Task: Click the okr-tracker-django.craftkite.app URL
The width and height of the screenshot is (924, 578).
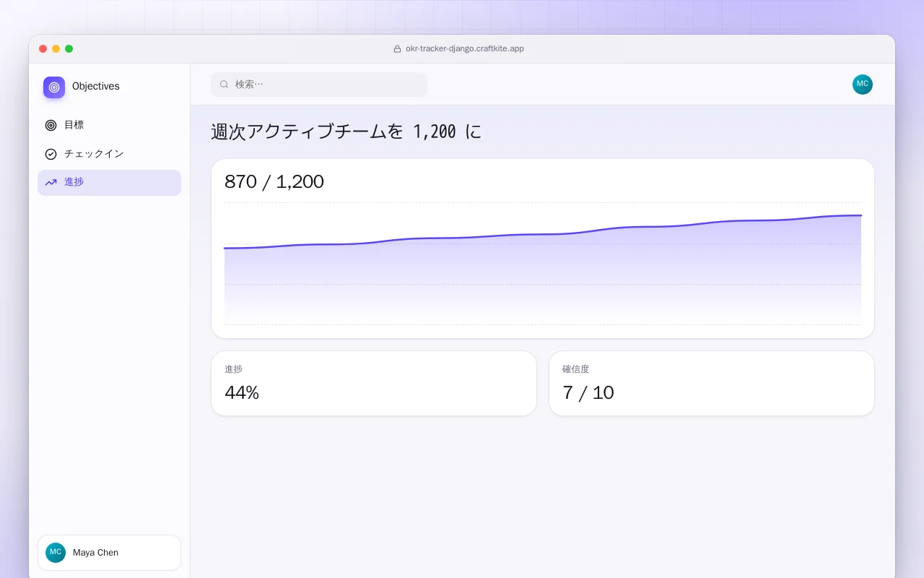Action: 465,49
